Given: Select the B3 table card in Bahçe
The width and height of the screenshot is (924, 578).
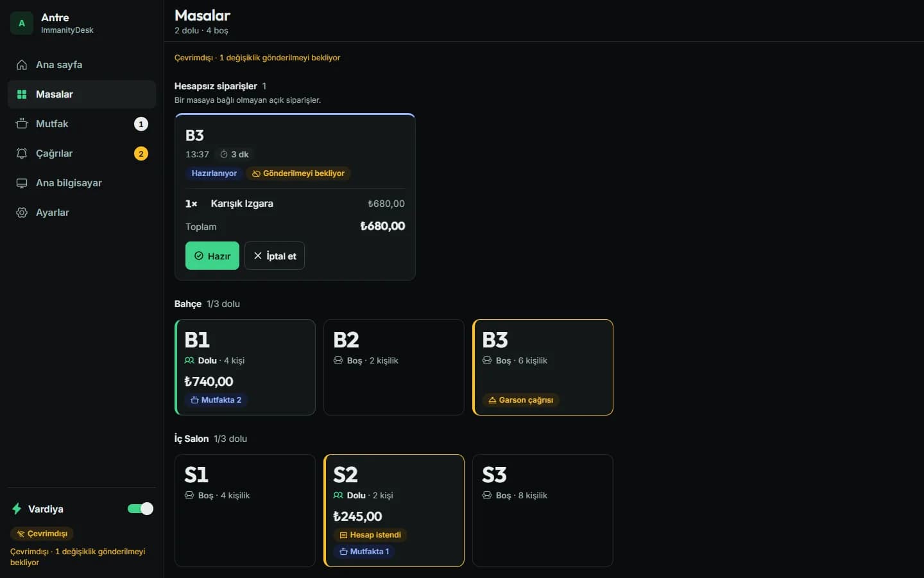Looking at the screenshot, I should tap(543, 367).
